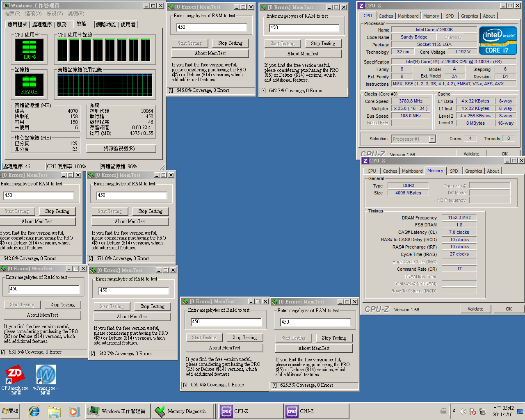Viewport: 525px width, 420px height.
Task: Open the CPUmark.exe desktop shortcut
Action: point(15,380)
